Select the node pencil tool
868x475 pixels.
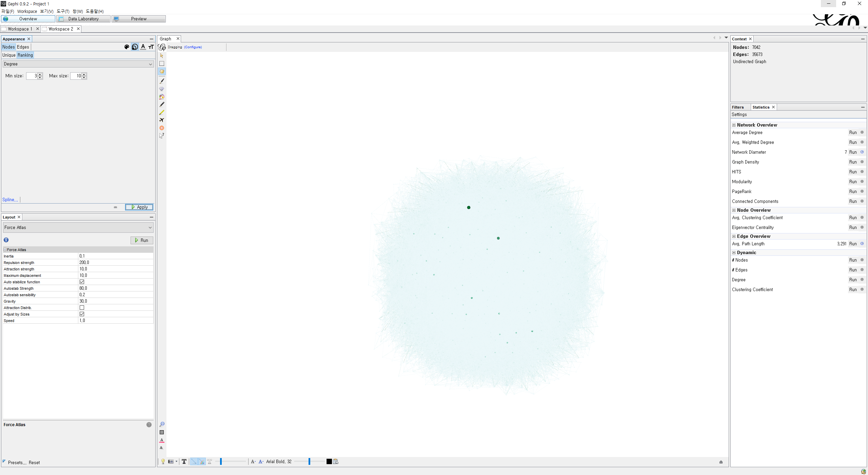162,104
